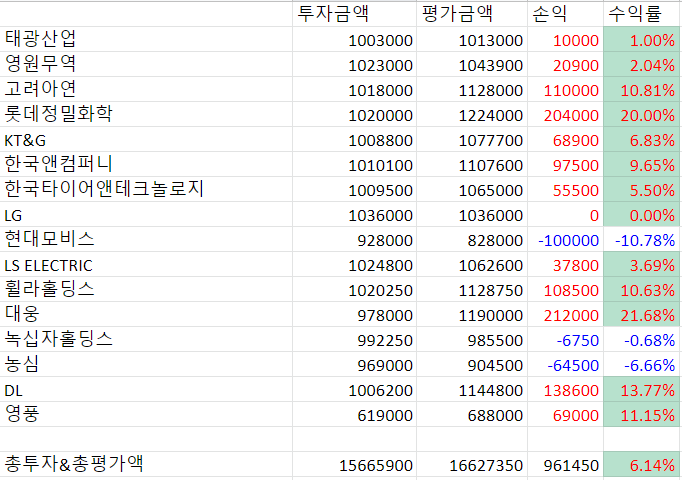Click 휠라홀딩스 return 10.63%

tap(642, 289)
